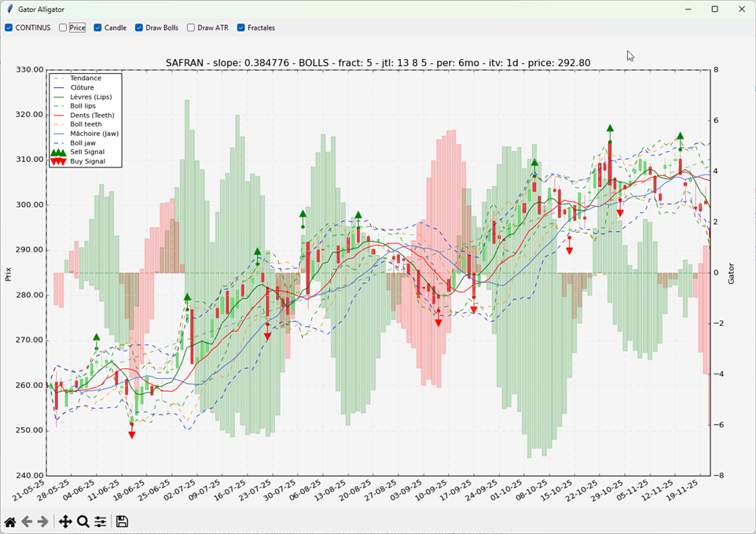Image resolution: width=756 pixels, height=534 pixels.
Task: Click the Home reset view icon
Action: (10, 521)
